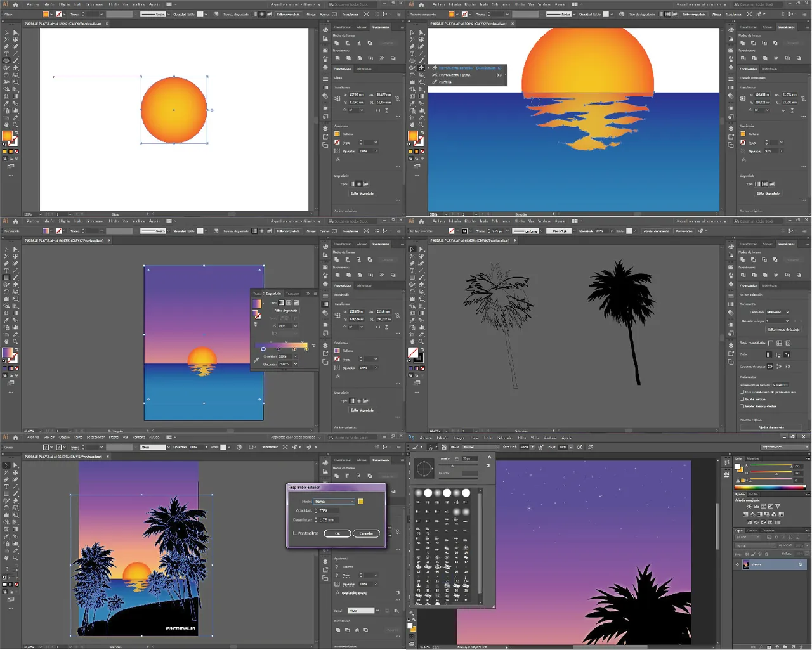
Task: Select linear gradient type in sun-reflection Properties panel
Action: 758,184
